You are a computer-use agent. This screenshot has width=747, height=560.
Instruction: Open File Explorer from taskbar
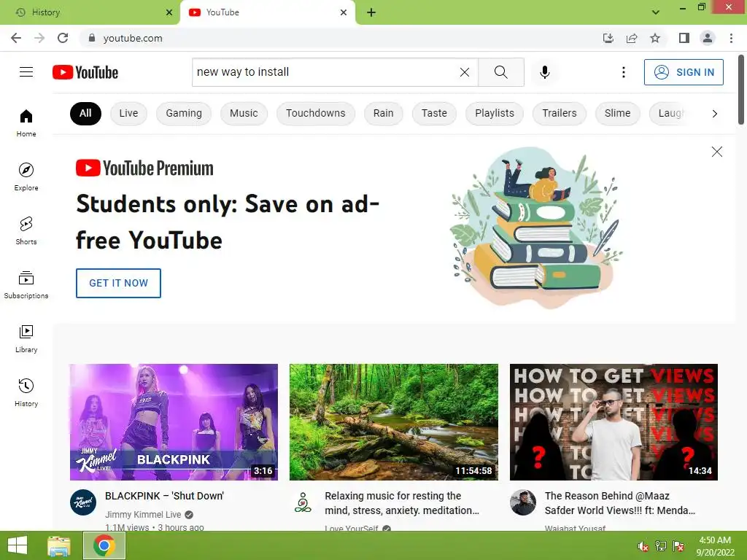(x=59, y=545)
